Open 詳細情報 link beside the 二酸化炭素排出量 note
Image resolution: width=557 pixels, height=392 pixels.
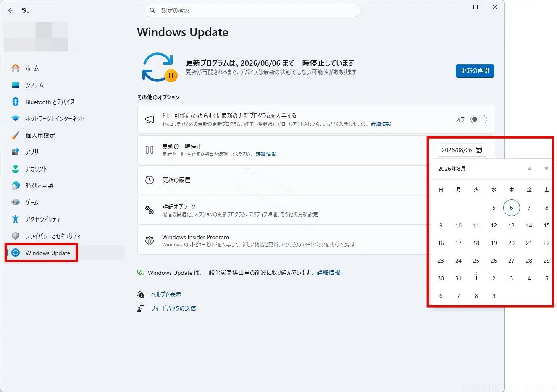coord(328,273)
